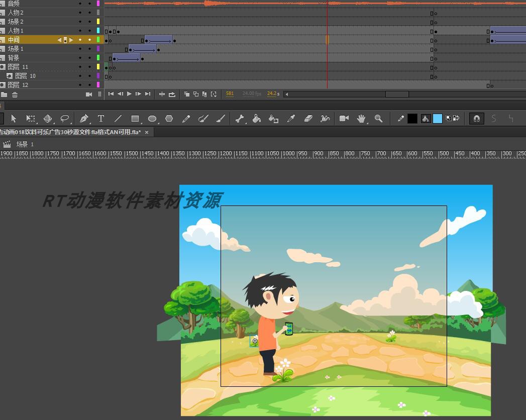
Task: Select the Hand tool
Action: pyautogui.click(x=361, y=119)
